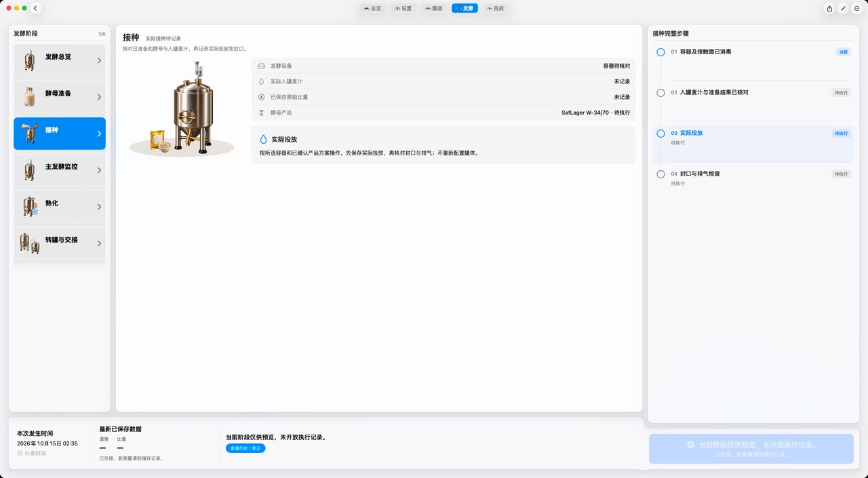
Task: Switch to the 总览 tab
Action: [372, 8]
